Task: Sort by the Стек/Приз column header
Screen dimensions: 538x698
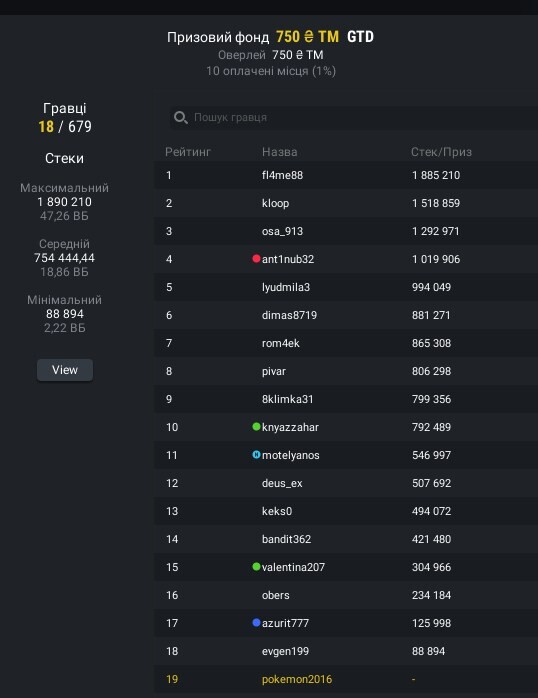Action: (441, 152)
